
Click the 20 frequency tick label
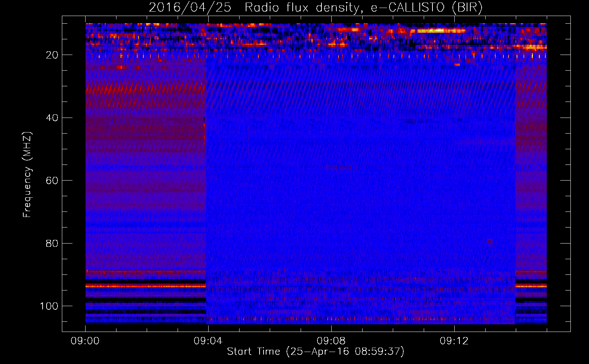tap(52, 55)
